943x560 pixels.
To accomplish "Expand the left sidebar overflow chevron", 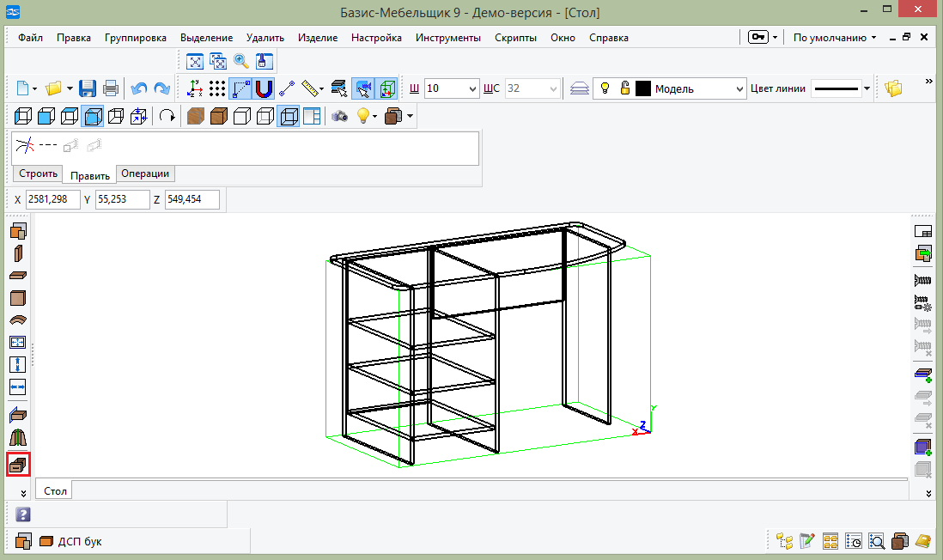I will (23, 493).
